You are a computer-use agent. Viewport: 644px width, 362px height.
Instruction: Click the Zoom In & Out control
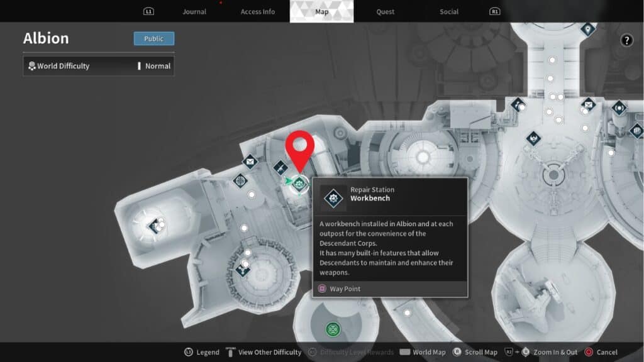click(556, 352)
